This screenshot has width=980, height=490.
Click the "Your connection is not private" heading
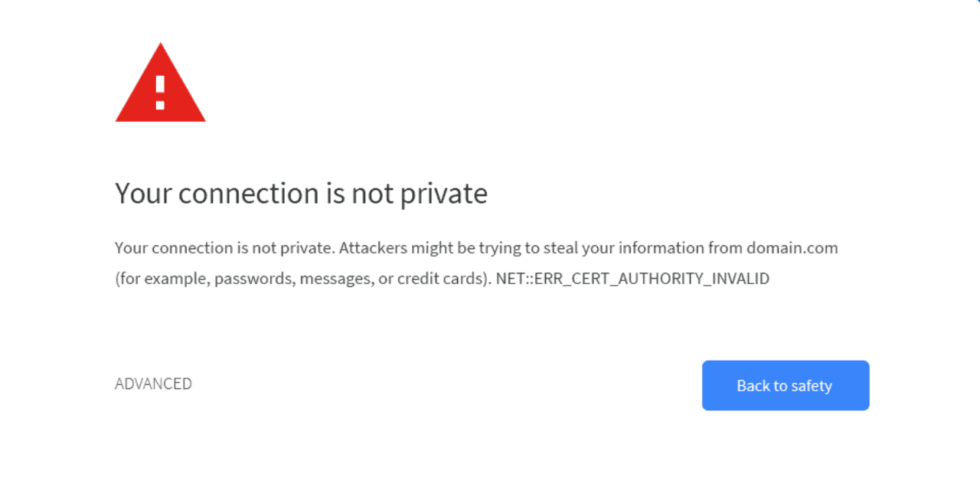point(301,194)
